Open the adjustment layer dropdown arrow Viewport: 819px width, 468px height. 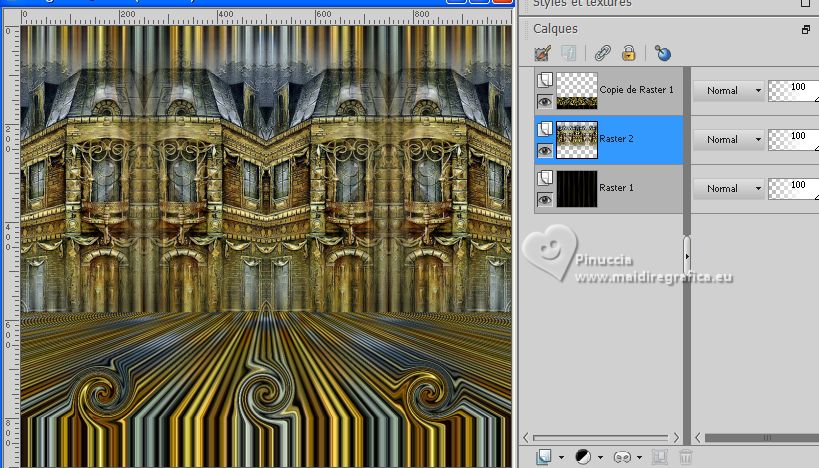pos(600,458)
